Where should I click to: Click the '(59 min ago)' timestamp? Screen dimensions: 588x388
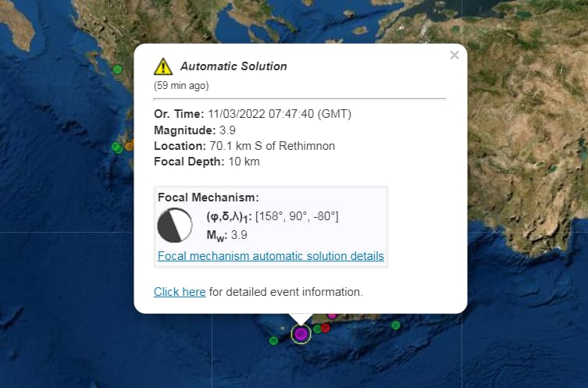coord(181,85)
